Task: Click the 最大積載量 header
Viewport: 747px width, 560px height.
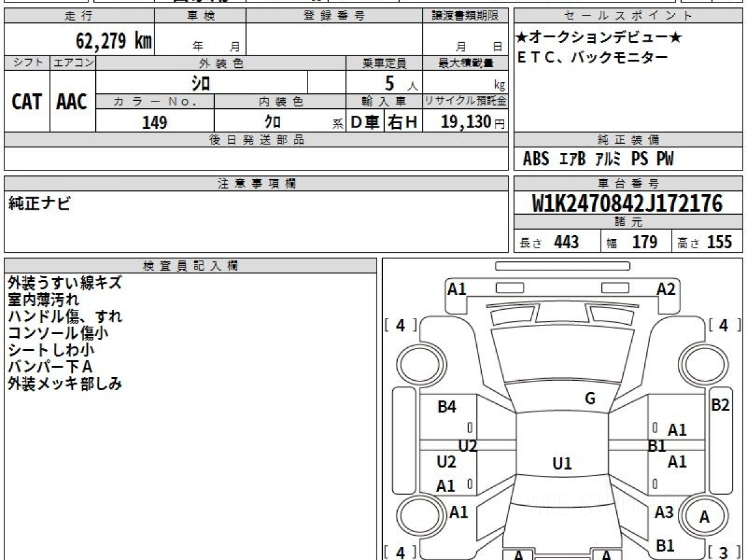Action: click(x=466, y=63)
